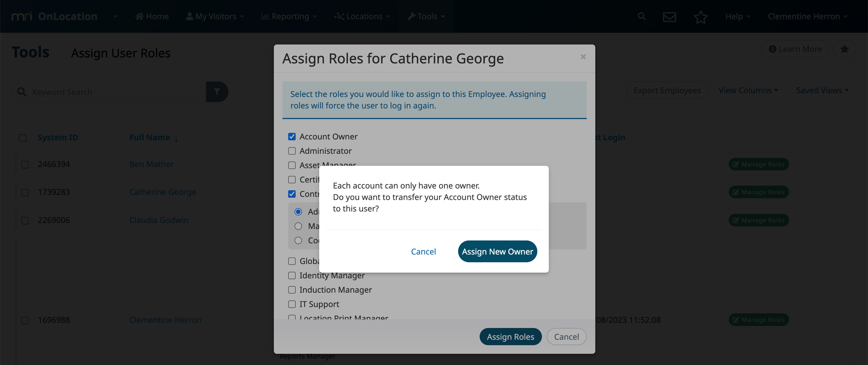This screenshot has width=868, height=365.
Task: Enable the IT Support checkbox
Action: tap(292, 304)
